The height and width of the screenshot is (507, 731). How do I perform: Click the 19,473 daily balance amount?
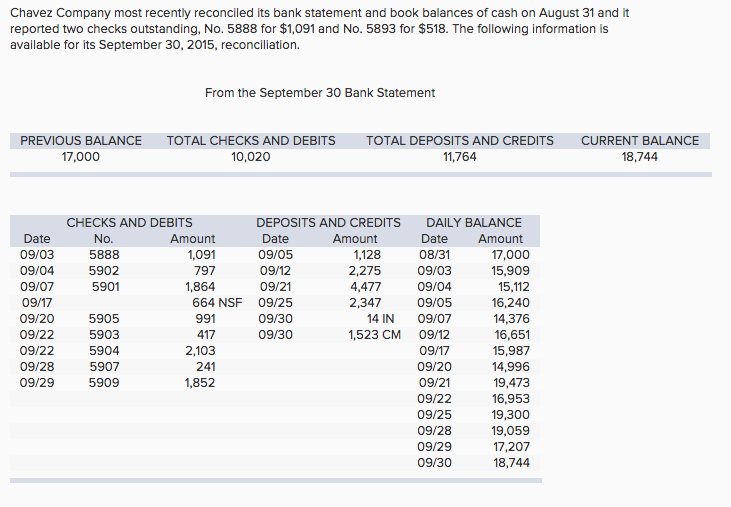point(510,383)
